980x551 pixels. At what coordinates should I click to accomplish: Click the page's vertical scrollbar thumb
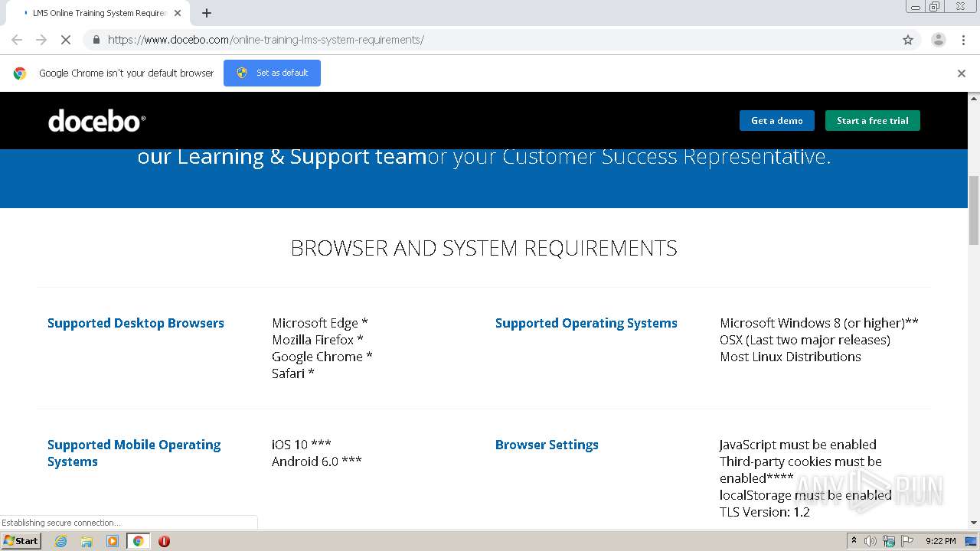974,210
